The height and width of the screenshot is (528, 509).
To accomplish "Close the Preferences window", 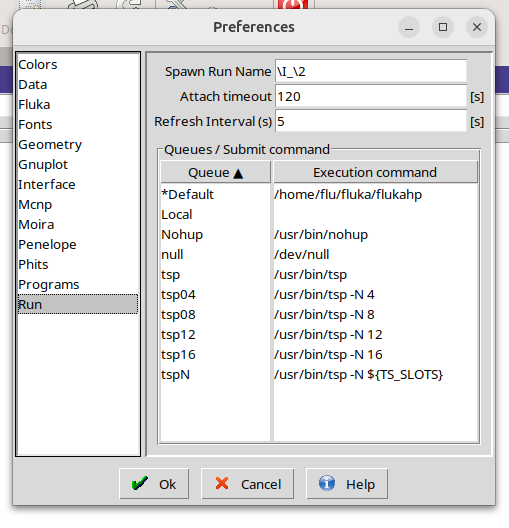I will (477, 27).
